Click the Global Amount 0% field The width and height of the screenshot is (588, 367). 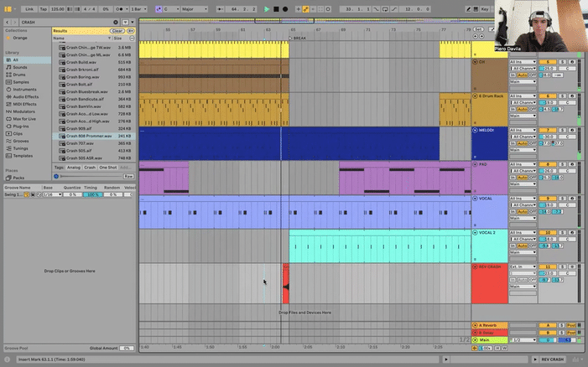tap(127, 348)
